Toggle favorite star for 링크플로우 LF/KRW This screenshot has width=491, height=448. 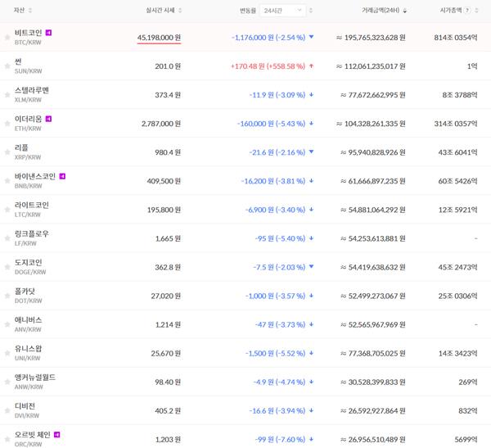point(7,238)
